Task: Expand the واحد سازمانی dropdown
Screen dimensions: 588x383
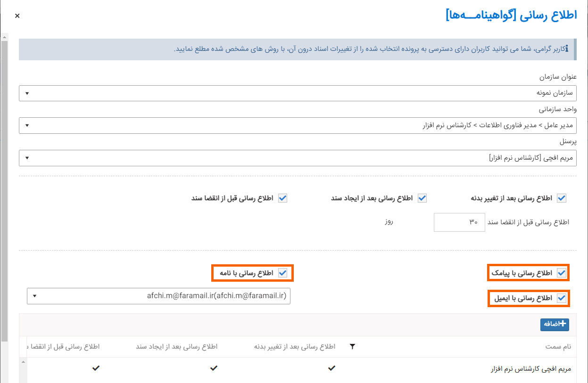Action: click(27, 125)
